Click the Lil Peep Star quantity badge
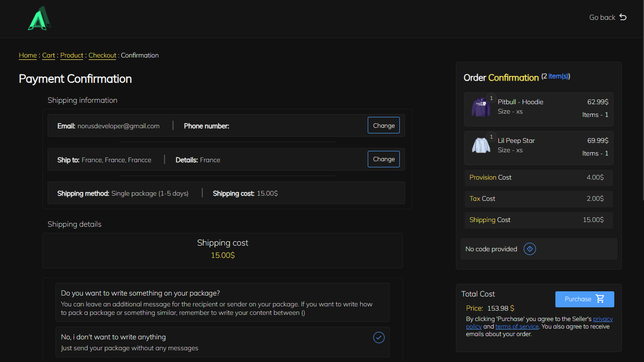Viewport: 644px width, 362px height. [491, 137]
